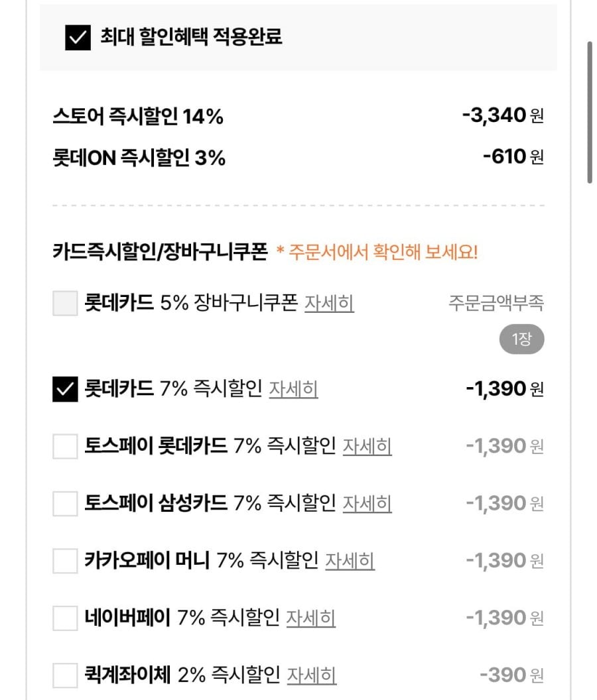Open 자세히 for 퀵계좌이체 2% 즉시할인
The width and height of the screenshot is (597, 700).
tap(311, 676)
